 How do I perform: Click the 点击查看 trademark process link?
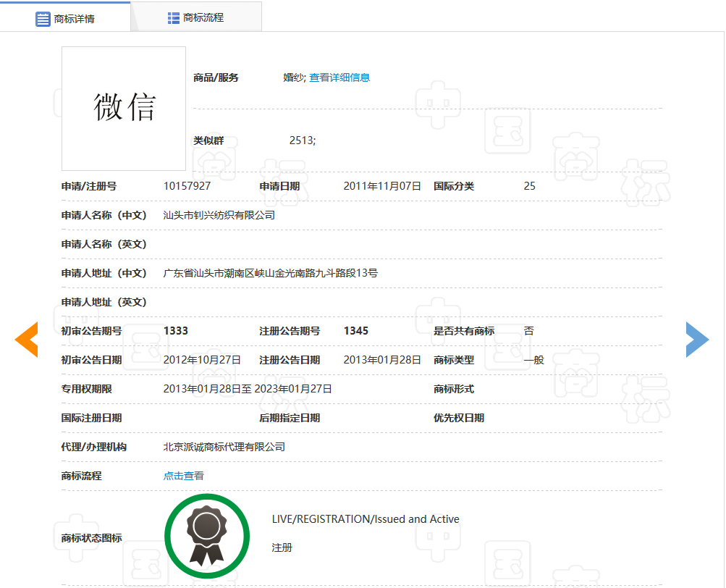click(x=184, y=476)
